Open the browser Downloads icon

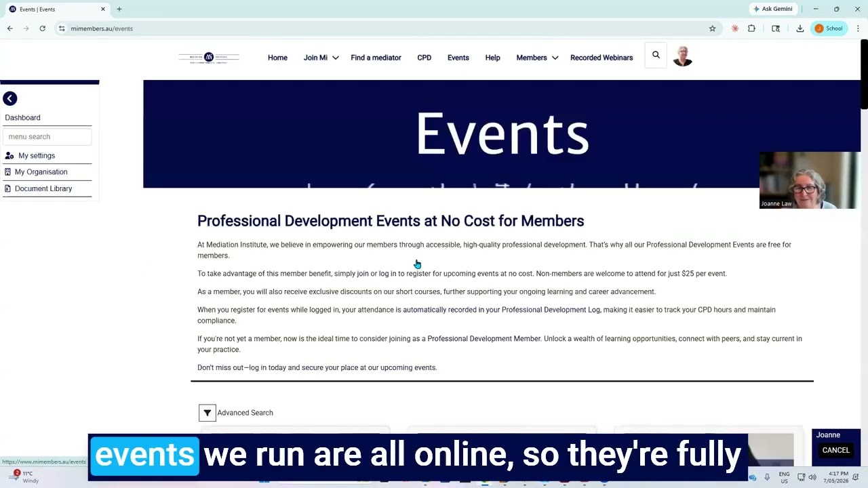pos(800,28)
